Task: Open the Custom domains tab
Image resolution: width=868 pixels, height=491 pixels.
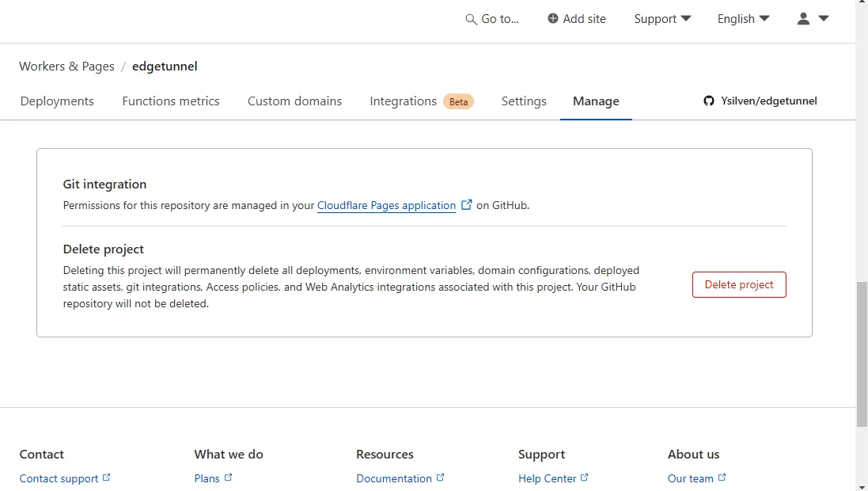Action: 294,101
